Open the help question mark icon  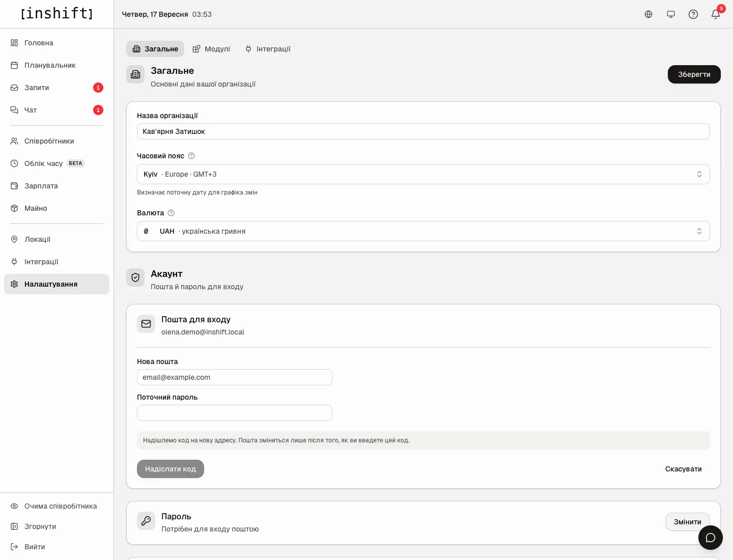(x=693, y=14)
